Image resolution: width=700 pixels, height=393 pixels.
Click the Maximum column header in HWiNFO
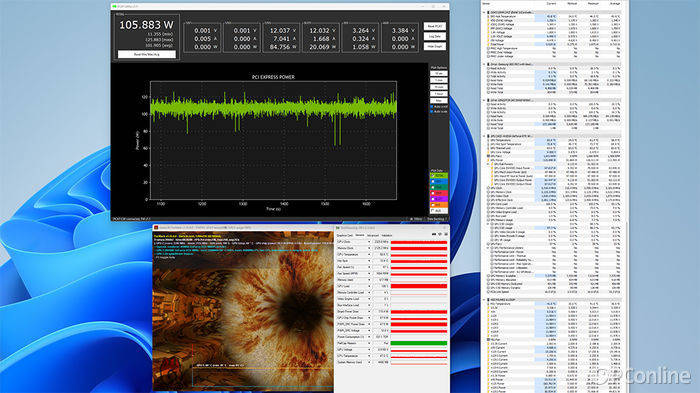click(x=593, y=4)
